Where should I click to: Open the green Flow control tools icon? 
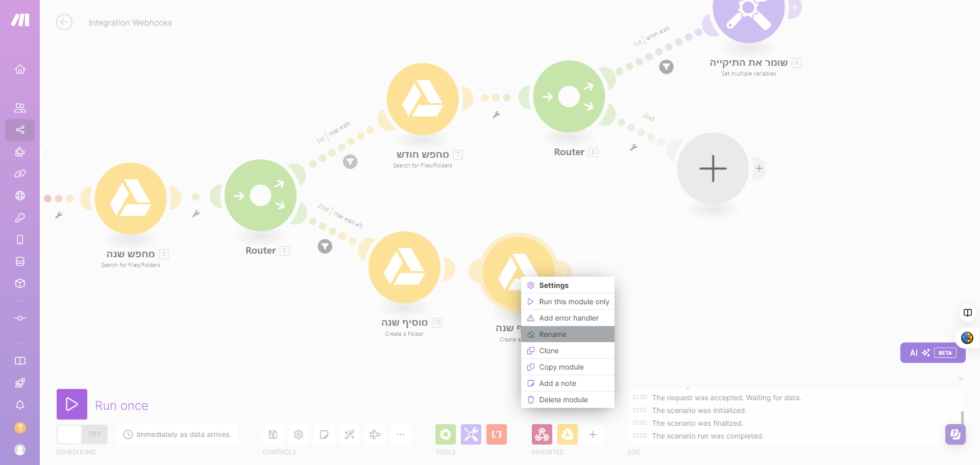446,434
